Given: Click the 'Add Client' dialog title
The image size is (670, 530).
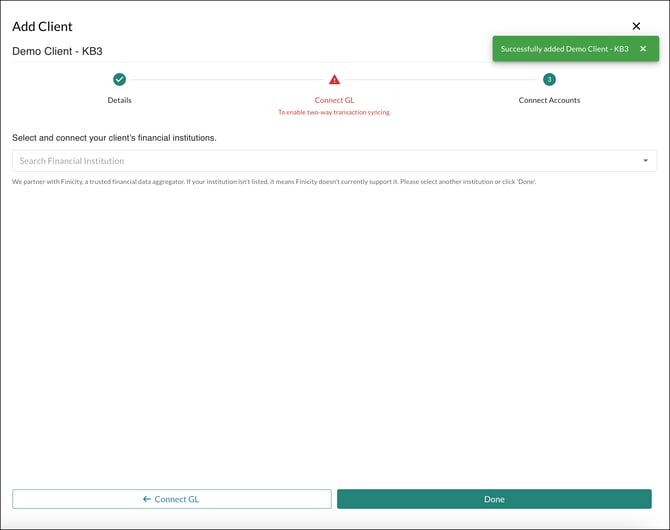Looking at the screenshot, I should coord(42,26).
